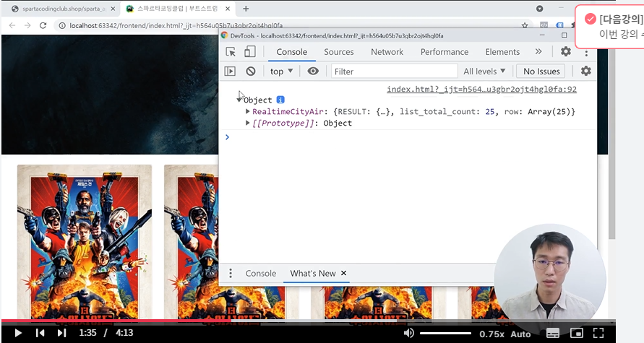Toggle video subtitles icon
The image size is (644, 343).
[553, 333]
